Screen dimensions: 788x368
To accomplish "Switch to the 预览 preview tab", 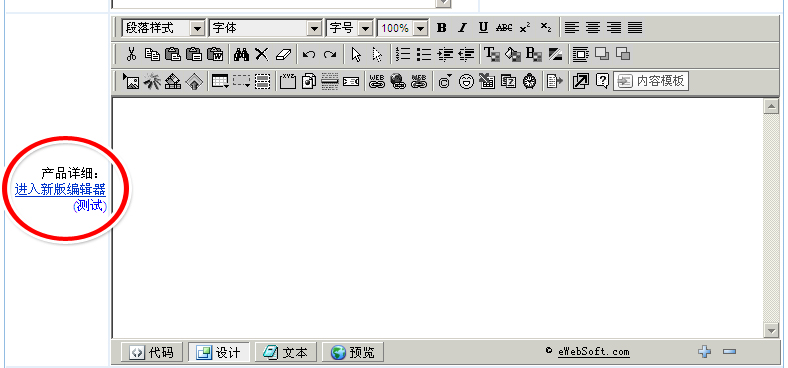I will [353, 352].
